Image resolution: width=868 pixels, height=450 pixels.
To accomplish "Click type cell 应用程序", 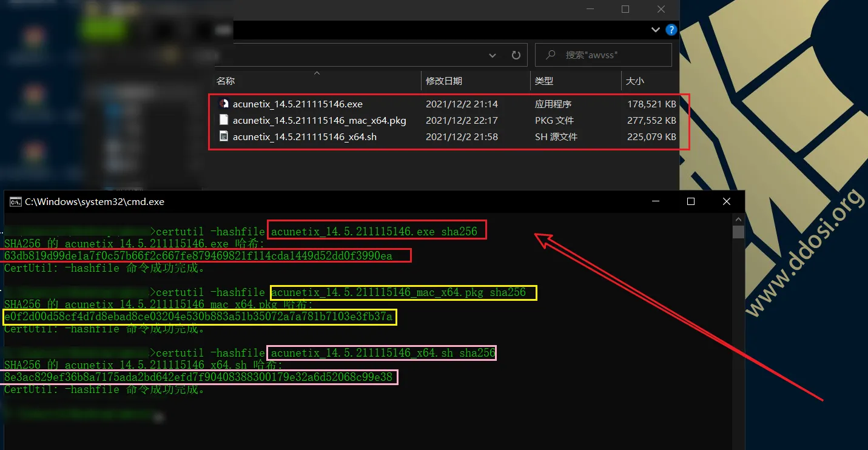I will click(x=553, y=104).
